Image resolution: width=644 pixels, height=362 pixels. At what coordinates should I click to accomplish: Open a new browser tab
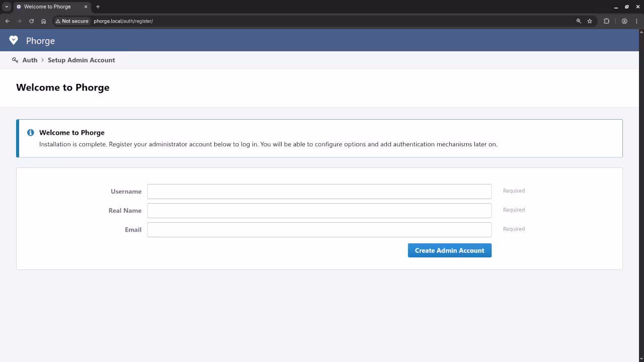98,7
